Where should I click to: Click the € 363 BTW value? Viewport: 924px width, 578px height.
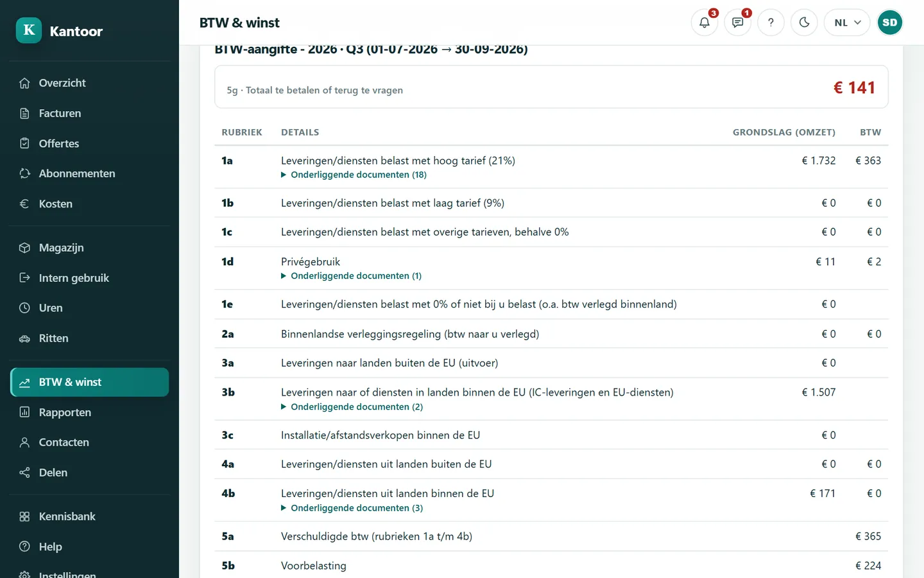pyautogui.click(x=868, y=161)
